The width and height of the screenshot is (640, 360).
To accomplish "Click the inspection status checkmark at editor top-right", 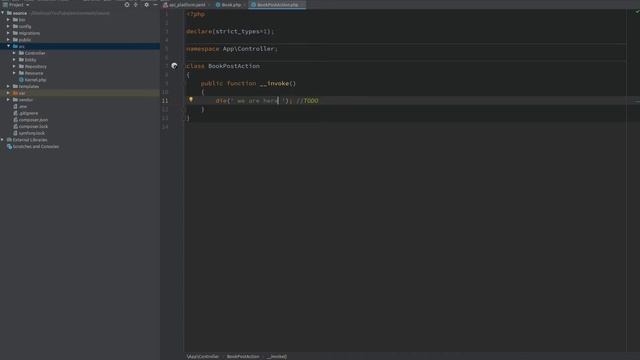I will (637, 12).
